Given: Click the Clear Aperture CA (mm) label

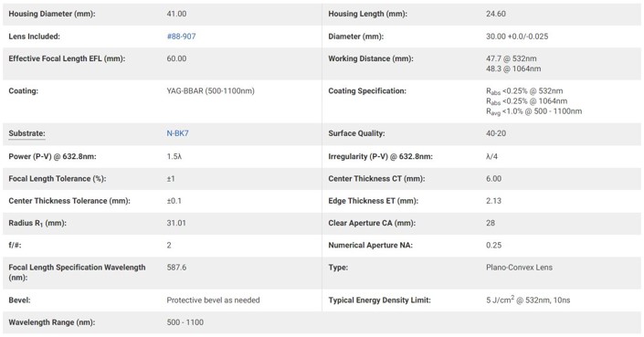Looking at the screenshot, I should (372, 223).
